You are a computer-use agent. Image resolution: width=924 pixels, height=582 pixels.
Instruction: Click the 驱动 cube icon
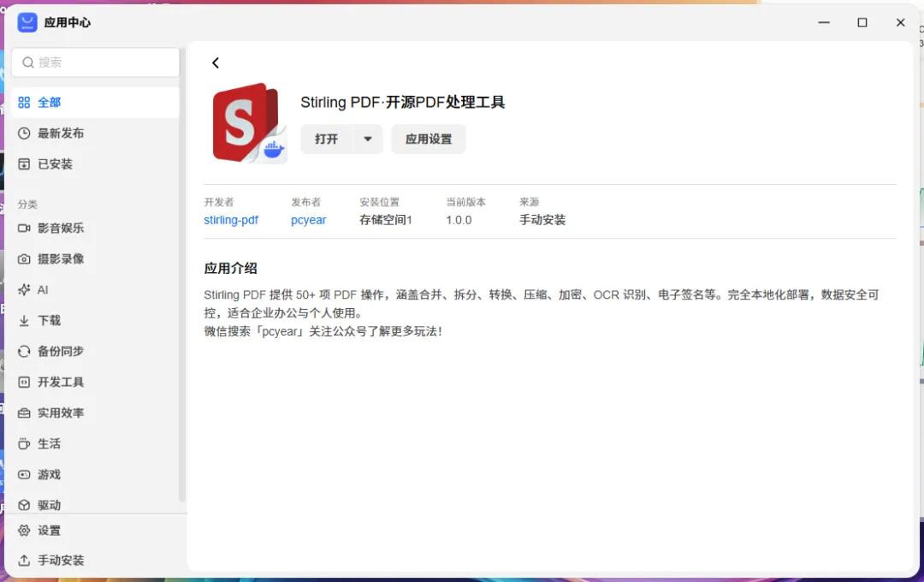[x=24, y=505]
